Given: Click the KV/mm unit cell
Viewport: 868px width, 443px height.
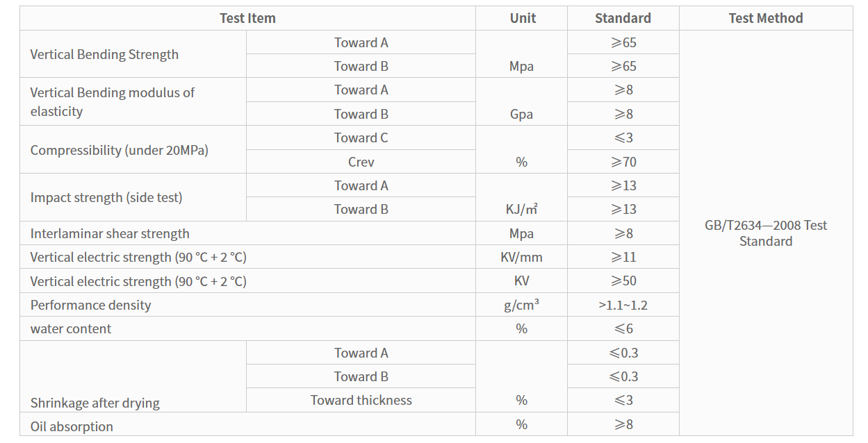Looking at the screenshot, I should point(521,257).
